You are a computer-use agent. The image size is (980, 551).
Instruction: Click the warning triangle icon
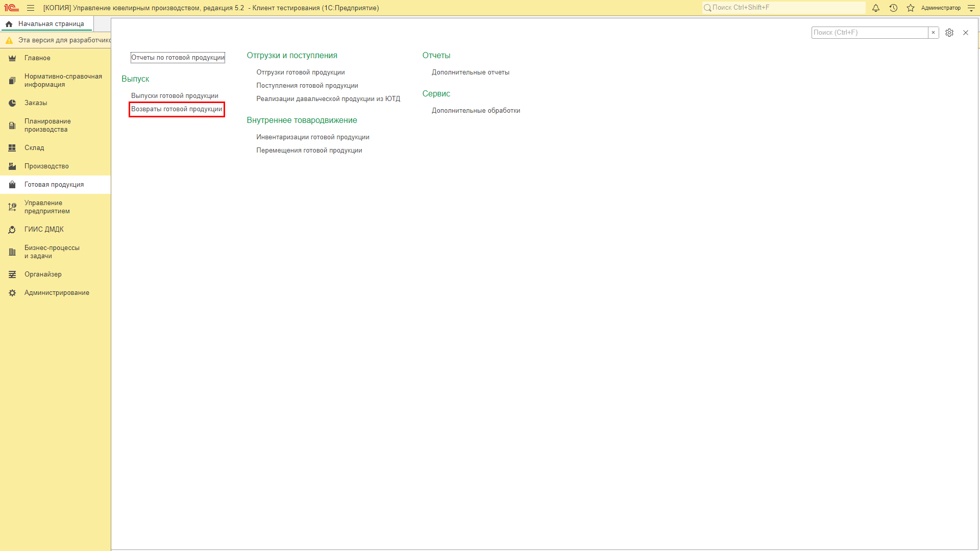[x=9, y=40]
